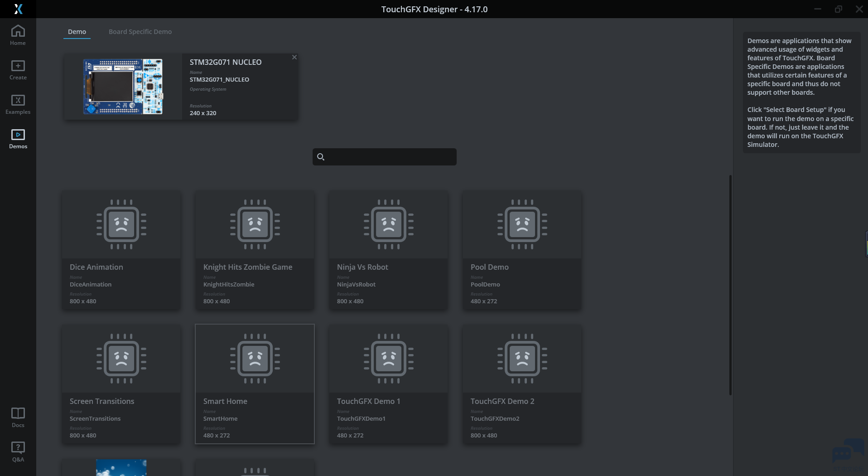Open the Create section in sidebar
This screenshot has height=476, width=868.
tap(18, 70)
